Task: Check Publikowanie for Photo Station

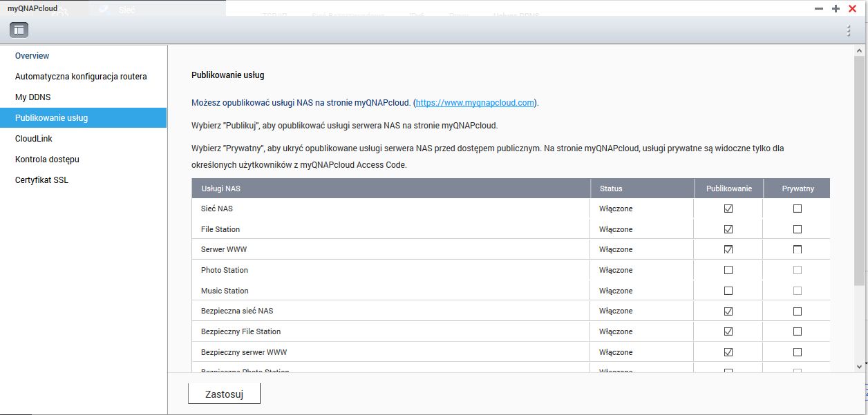Action: point(728,270)
